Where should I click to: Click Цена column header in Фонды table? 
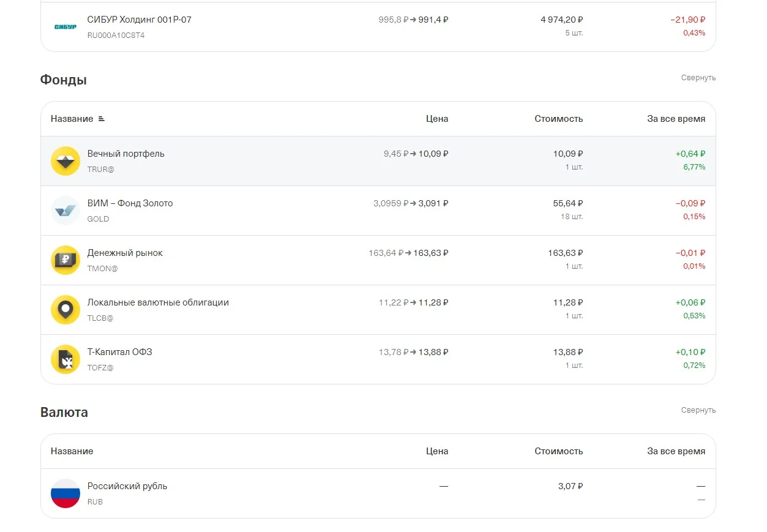437,119
